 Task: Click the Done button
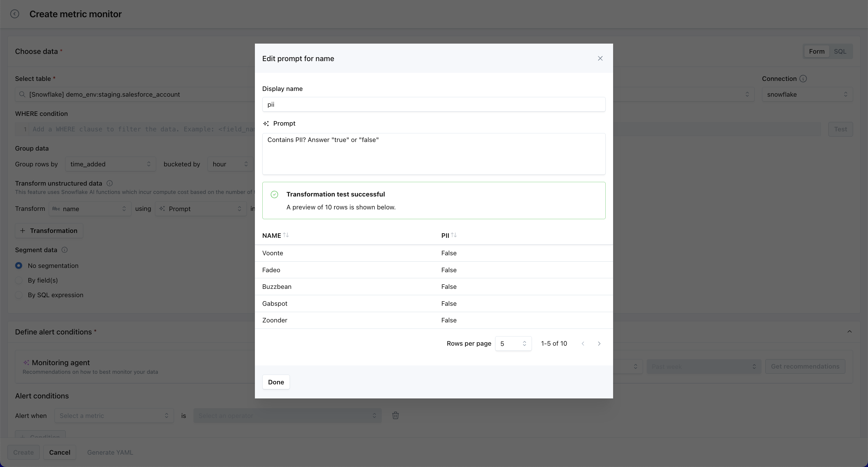tap(276, 382)
